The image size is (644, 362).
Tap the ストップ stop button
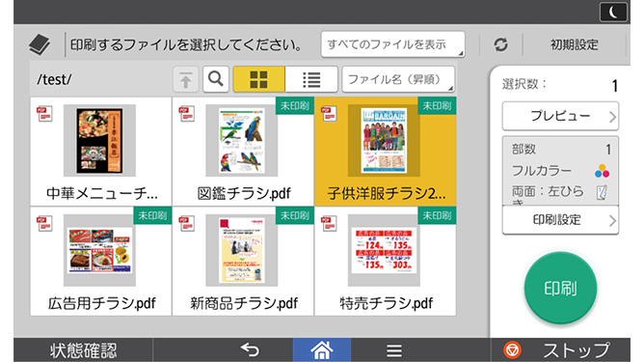[560, 350]
